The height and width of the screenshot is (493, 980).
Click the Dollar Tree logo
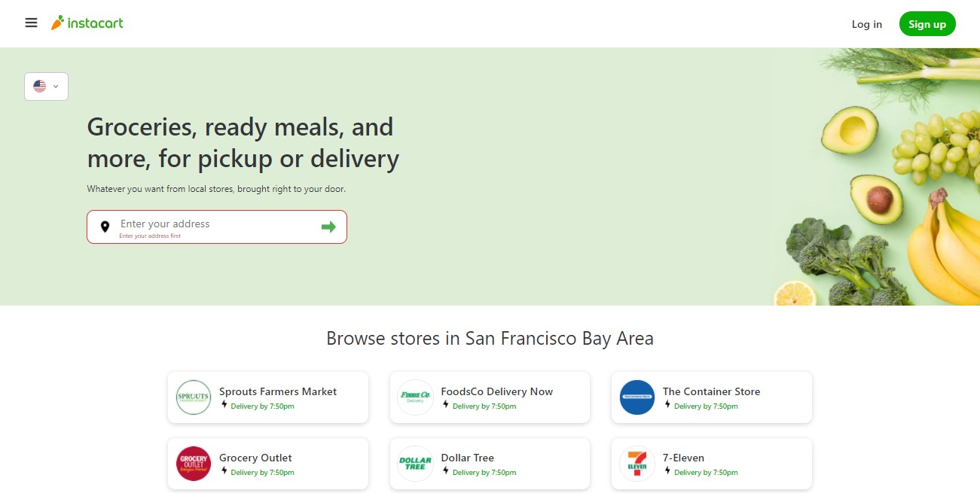(x=415, y=464)
